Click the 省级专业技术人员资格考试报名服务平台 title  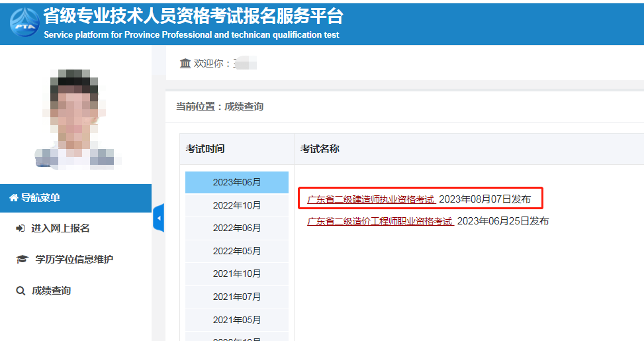click(x=193, y=15)
